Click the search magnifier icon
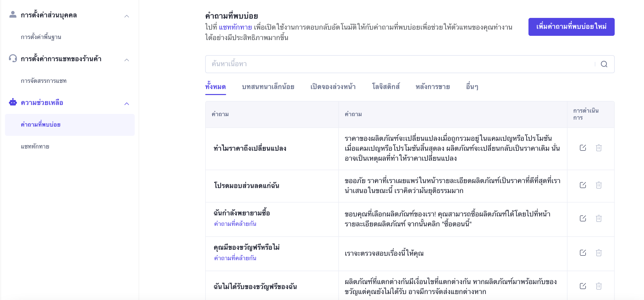The image size is (644, 300). pyautogui.click(x=604, y=64)
